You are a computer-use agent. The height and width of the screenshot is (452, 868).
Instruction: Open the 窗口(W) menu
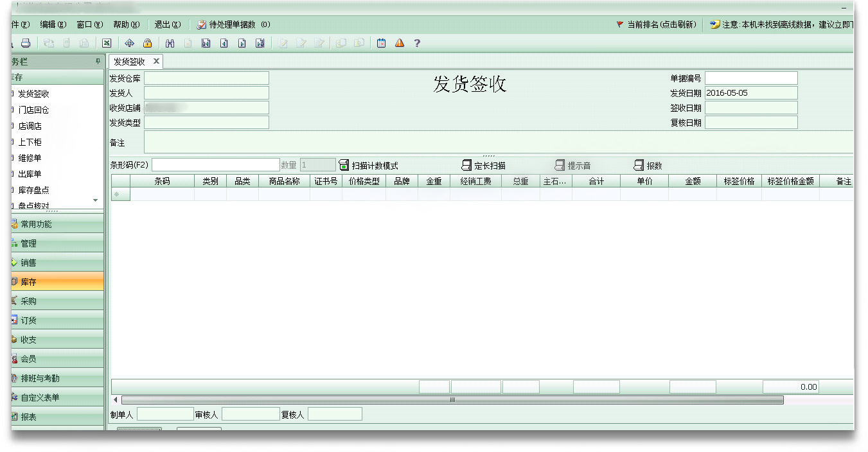click(x=89, y=24)
